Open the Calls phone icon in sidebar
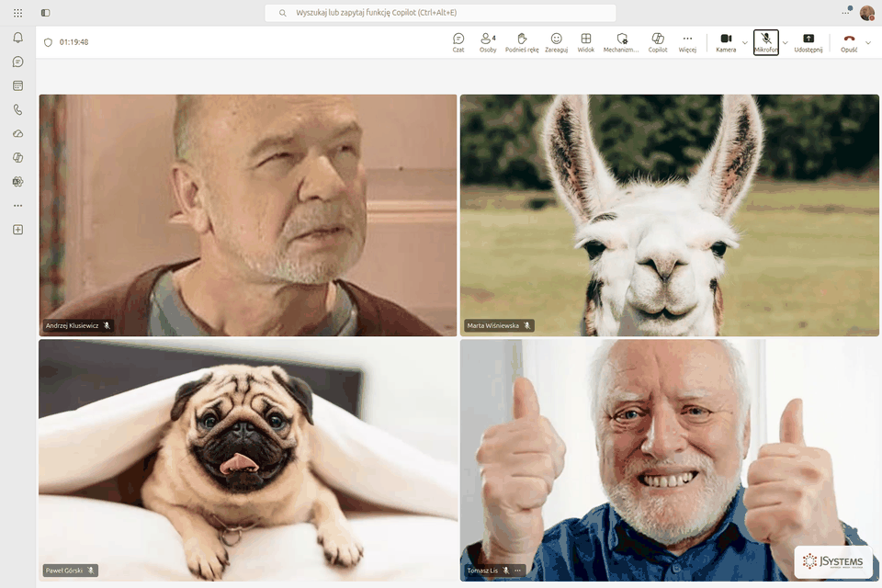882x588 pixels. [x=18, y=109]
